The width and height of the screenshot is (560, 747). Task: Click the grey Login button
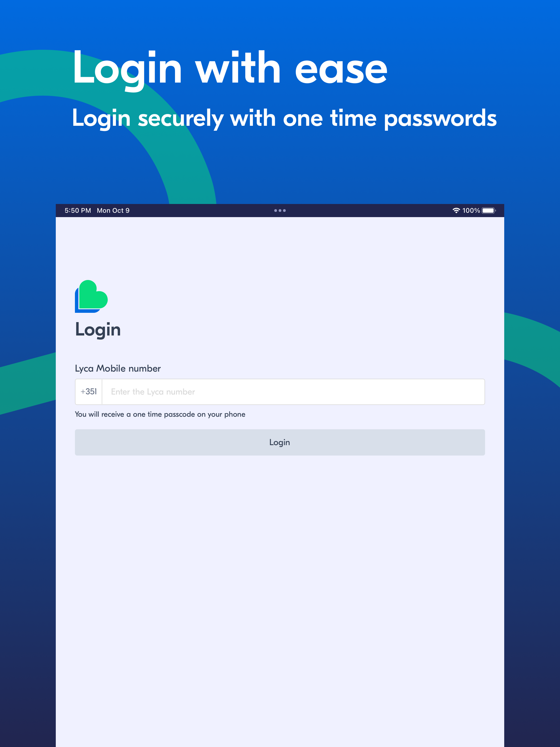[280, 442]
